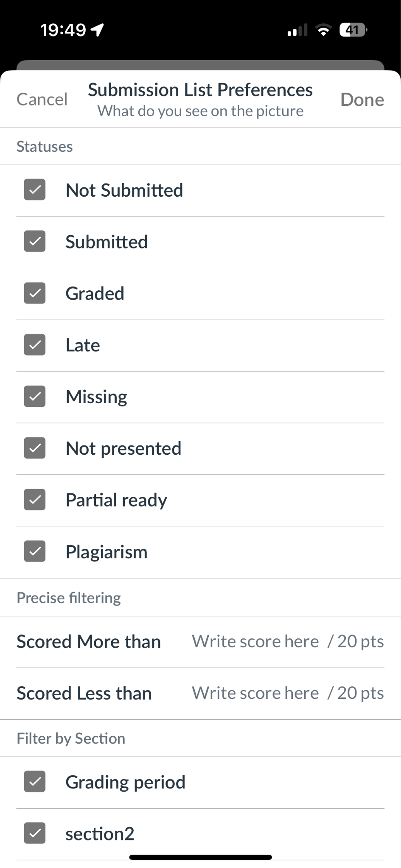Image resolution: width=401 pixels, height=868 pixels.
Task: Uncheck the Not presented checkbox
Action: click(35, 448)
